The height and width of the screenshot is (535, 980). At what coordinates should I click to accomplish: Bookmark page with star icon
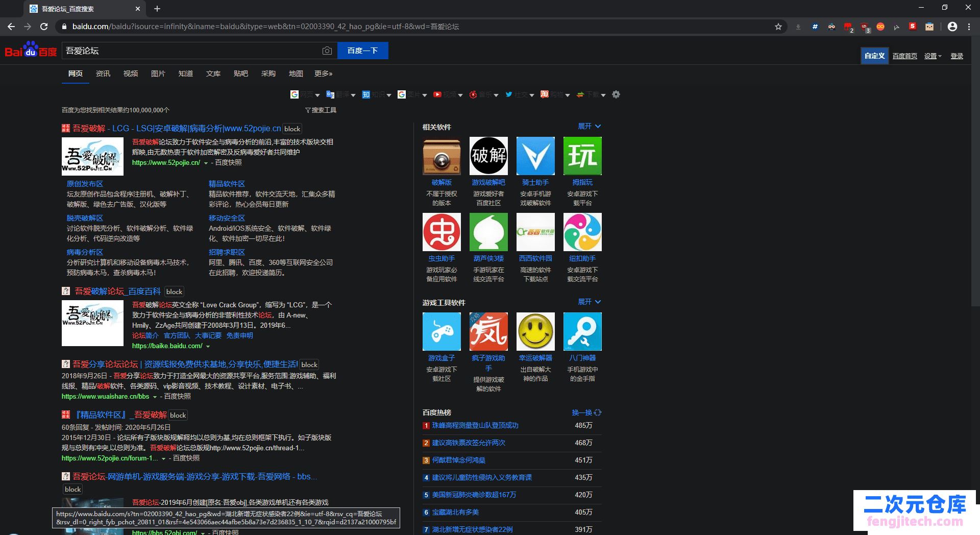778,27
